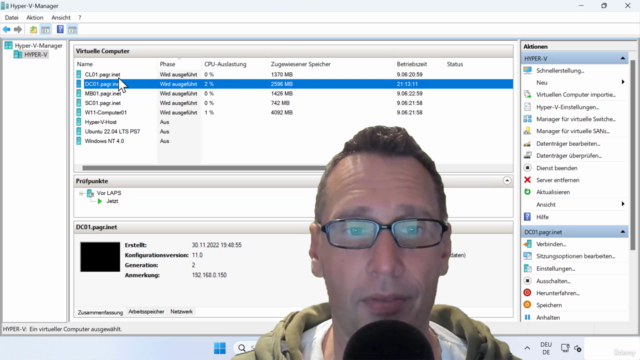Open the Windows Start button
This screenshot has width=640, height=360.
[x=220, y=348]
